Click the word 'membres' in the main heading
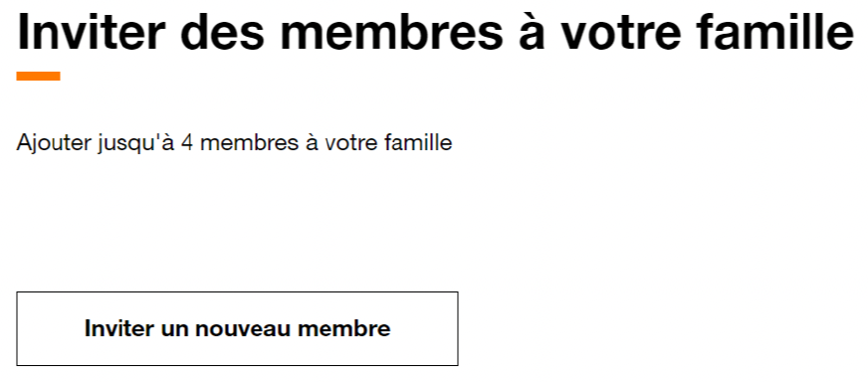Screen dimensions: 868x382 tap(391, 32)
